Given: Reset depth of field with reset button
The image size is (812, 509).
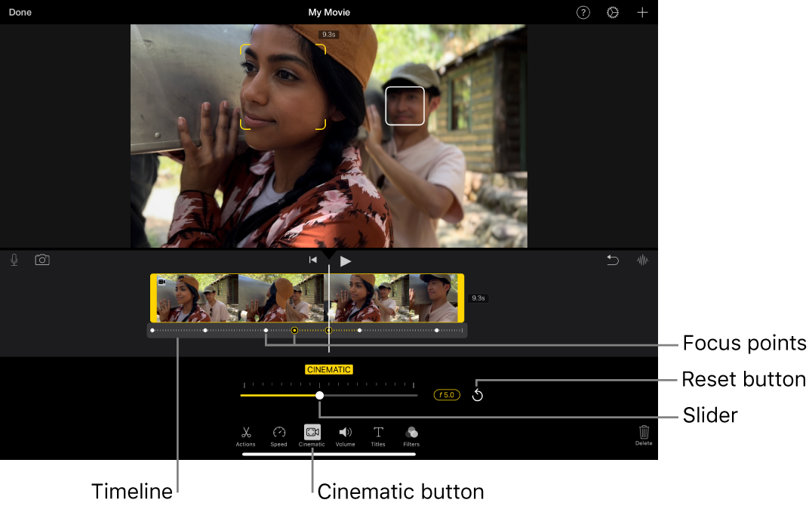Looking at the screenshot, I should point(478,396).
